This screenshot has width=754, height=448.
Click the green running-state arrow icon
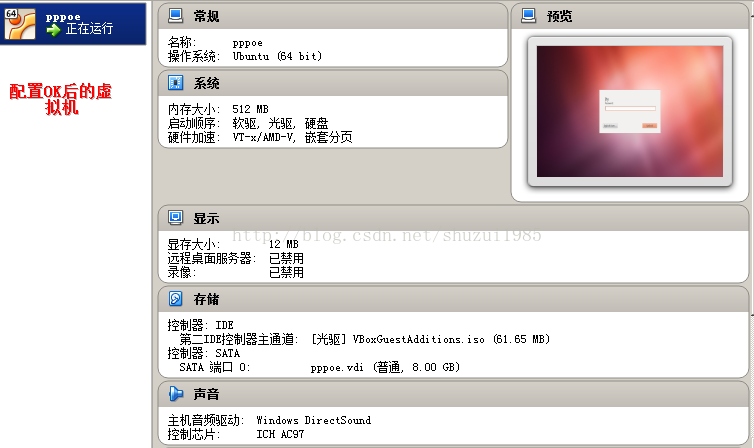point(53,30)
